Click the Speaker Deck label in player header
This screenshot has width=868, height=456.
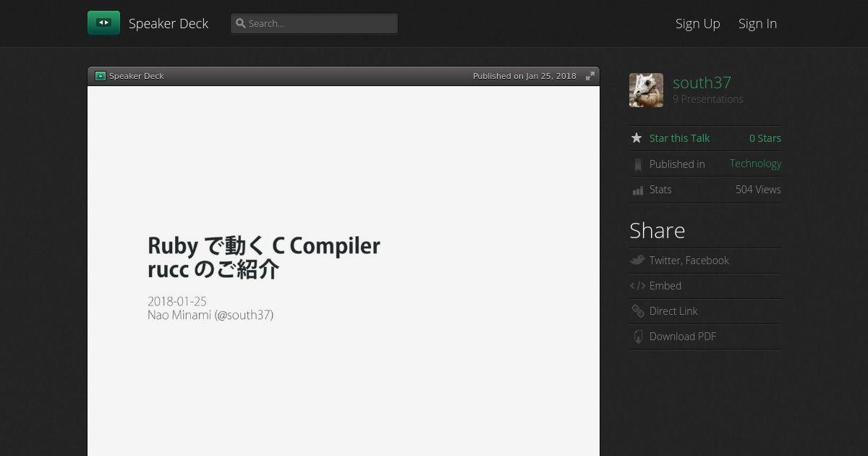tap(137, 76)
